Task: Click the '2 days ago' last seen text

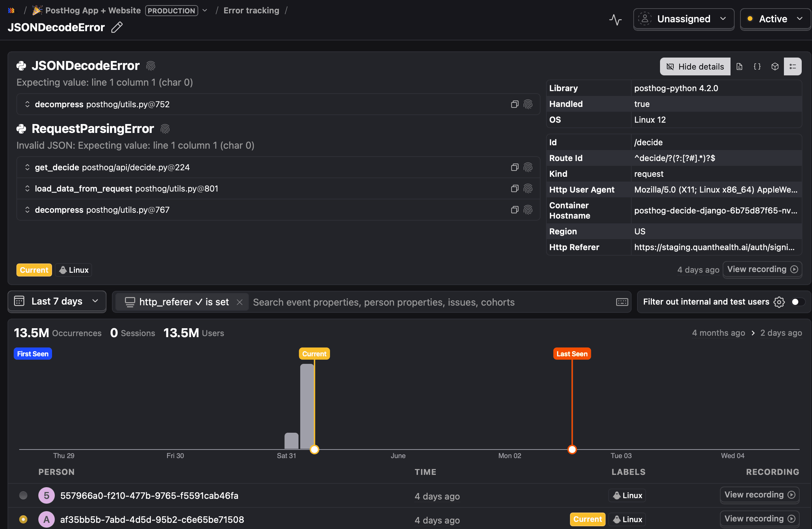Action: (781, 333)
